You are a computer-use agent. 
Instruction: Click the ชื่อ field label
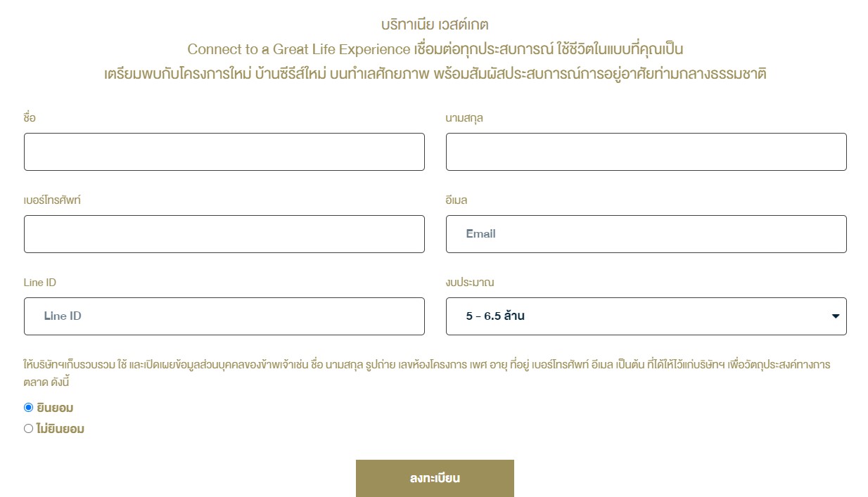[x=30, y=118]
